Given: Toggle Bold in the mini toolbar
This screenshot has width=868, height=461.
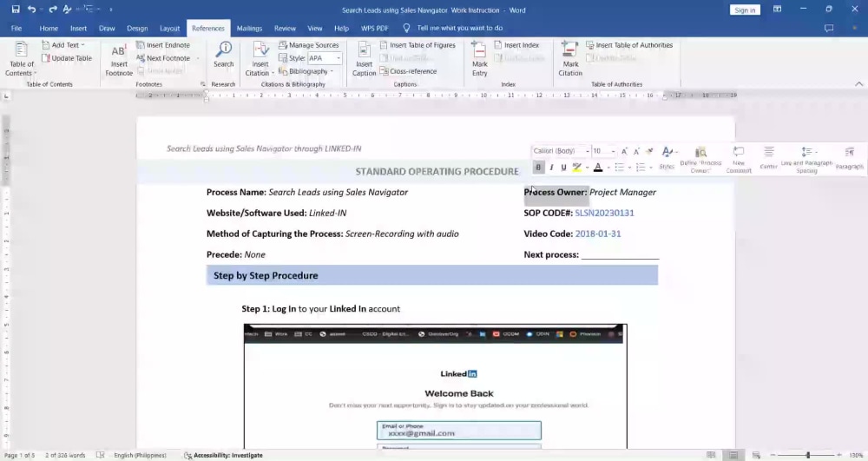Looking at the screenshot, I should click(x=538, y=168).
